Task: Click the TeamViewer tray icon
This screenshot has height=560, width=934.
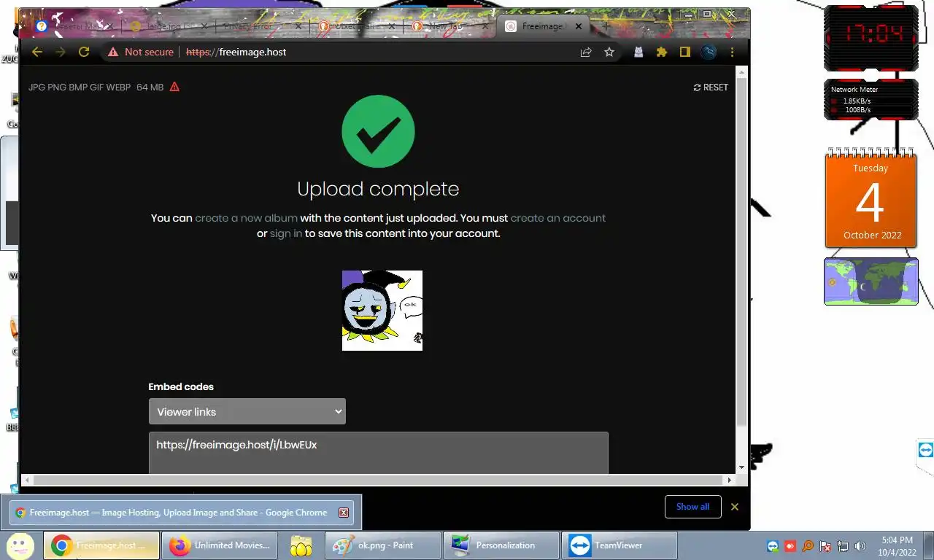Action: (x=773, y=546)
